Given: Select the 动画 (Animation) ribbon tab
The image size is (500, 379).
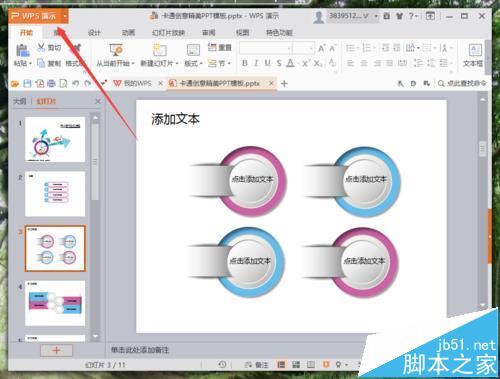Looking at the screenshot, I should click(128, 33).
